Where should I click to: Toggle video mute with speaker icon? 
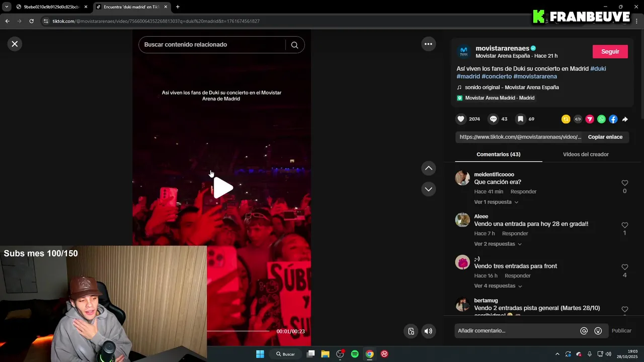(x=428, y=331)
